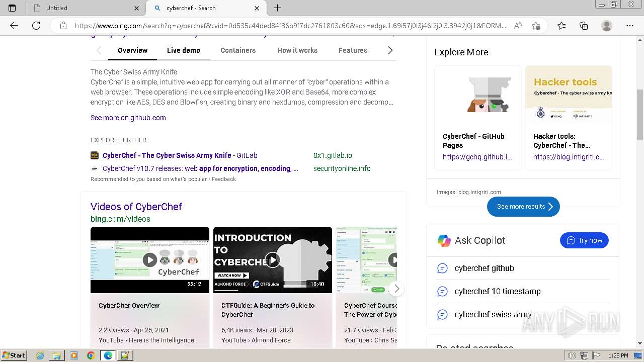Open CyberChef GitHub Pages image thumbnail
The height and width of the screenshot is (362, 644).
pyautogui.click(x=478, y=95)
